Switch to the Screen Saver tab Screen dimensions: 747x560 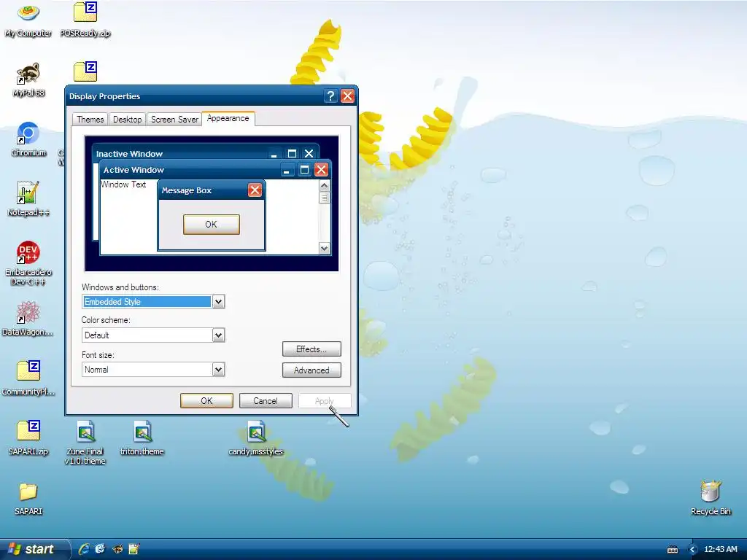pyautogui.click(x=174, y=119)
